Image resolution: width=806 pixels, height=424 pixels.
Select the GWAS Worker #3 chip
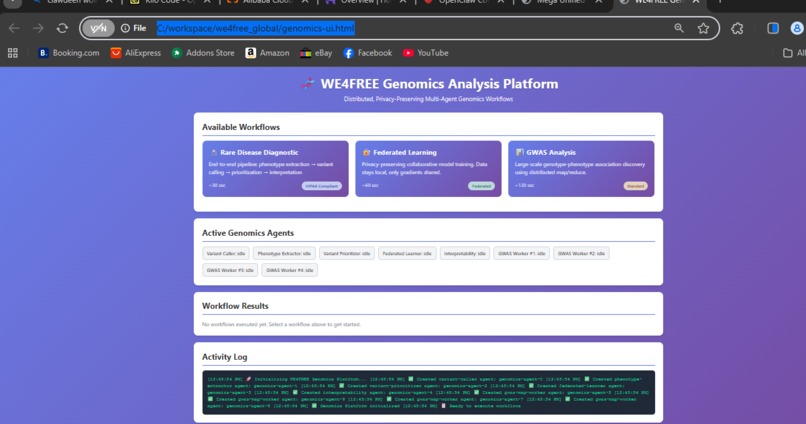tap(230, 270)
